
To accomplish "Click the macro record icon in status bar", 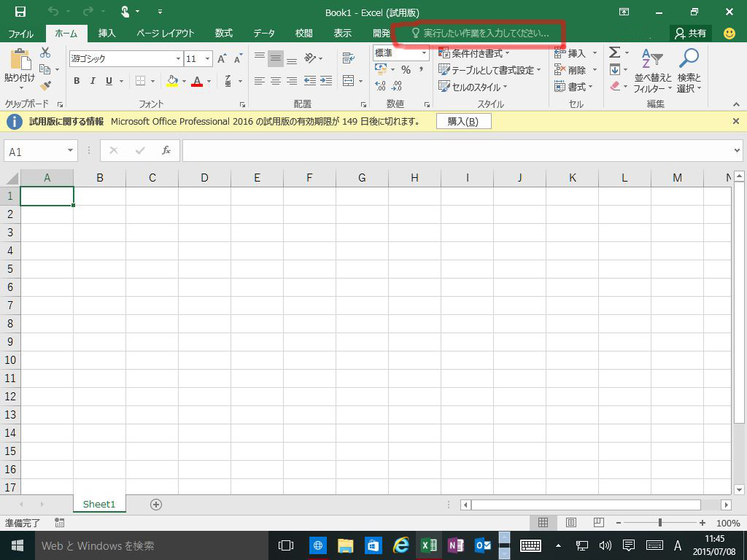I will [x=60, y=523].
